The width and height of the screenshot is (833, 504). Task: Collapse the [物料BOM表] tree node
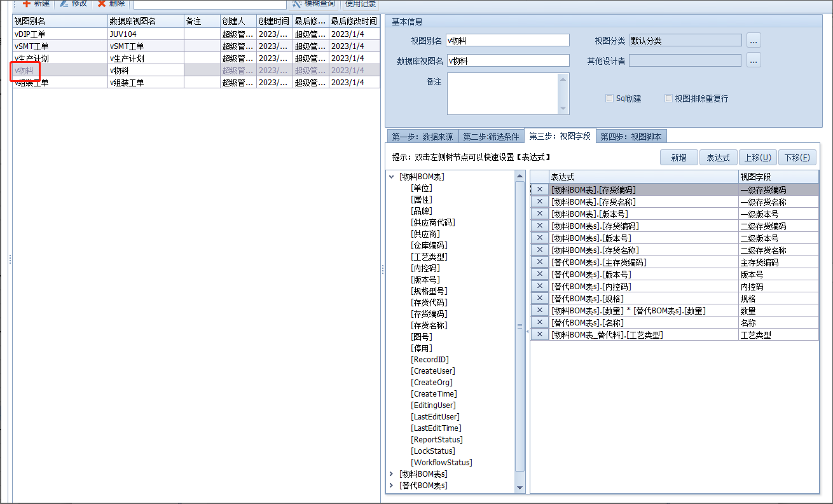click(392, 177)
